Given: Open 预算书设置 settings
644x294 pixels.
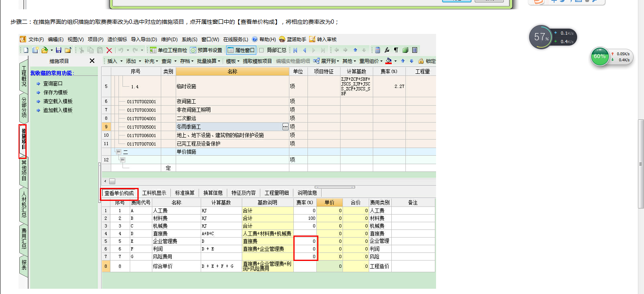Looking at the screenshot, I should (x=206, y=50).
